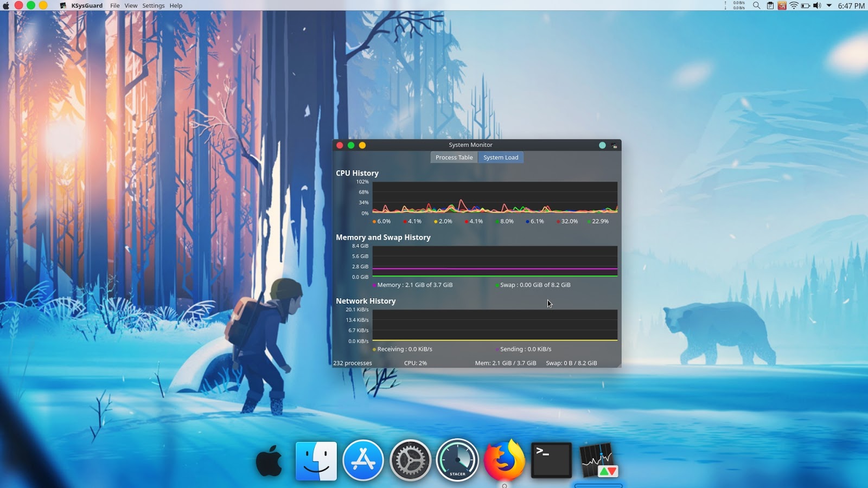Click 'Memory : 2.1 GiB of 3.7 GiB' label
This screenshot has width=868, height=488.
(415, 285)
